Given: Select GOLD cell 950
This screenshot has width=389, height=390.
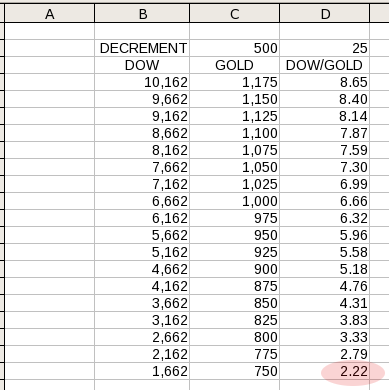Looking at the screenshot, I should click(234, 235).
